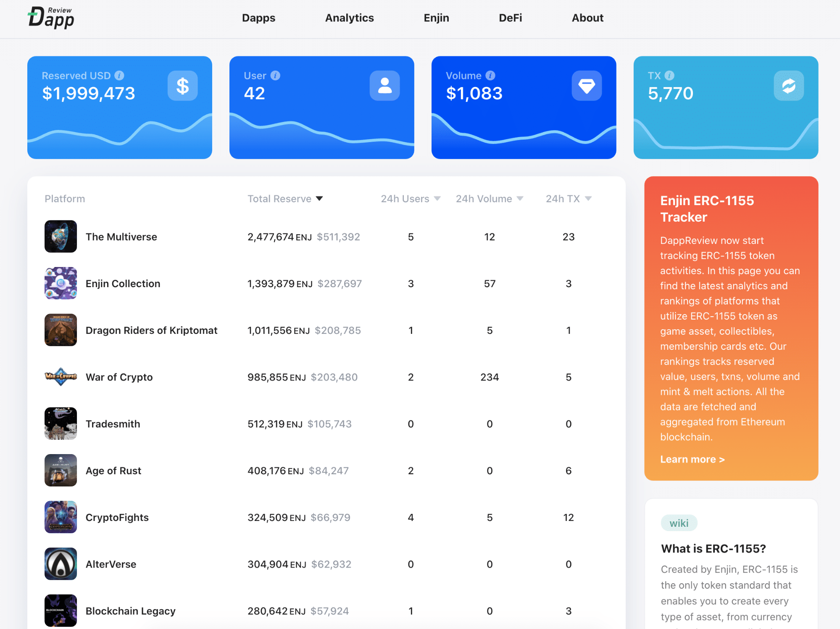The image size is (840, 629).
Task: Click the dollar sign icon
Action: point(183,86)
